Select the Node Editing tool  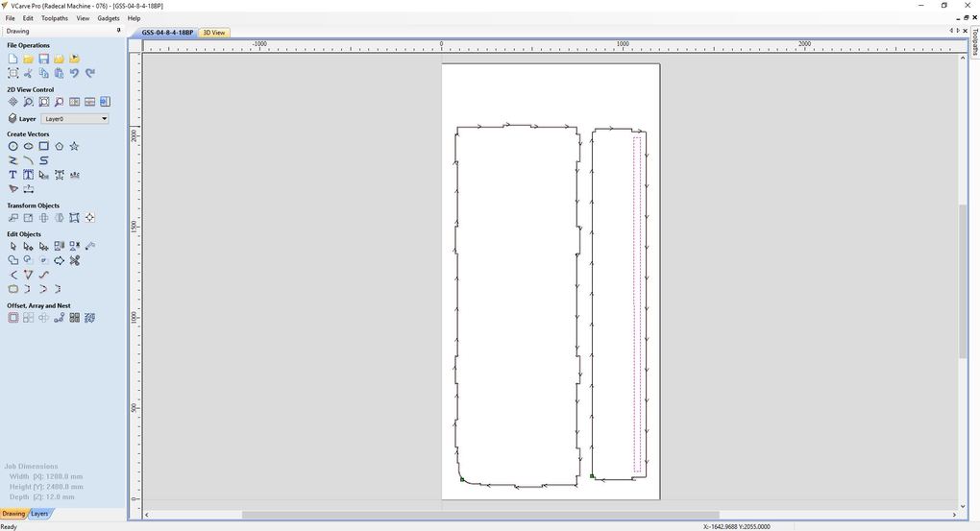[x=28, y=246]
